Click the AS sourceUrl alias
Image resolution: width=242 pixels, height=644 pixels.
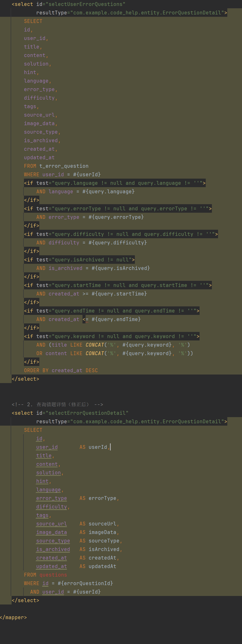tap(98, 524)
